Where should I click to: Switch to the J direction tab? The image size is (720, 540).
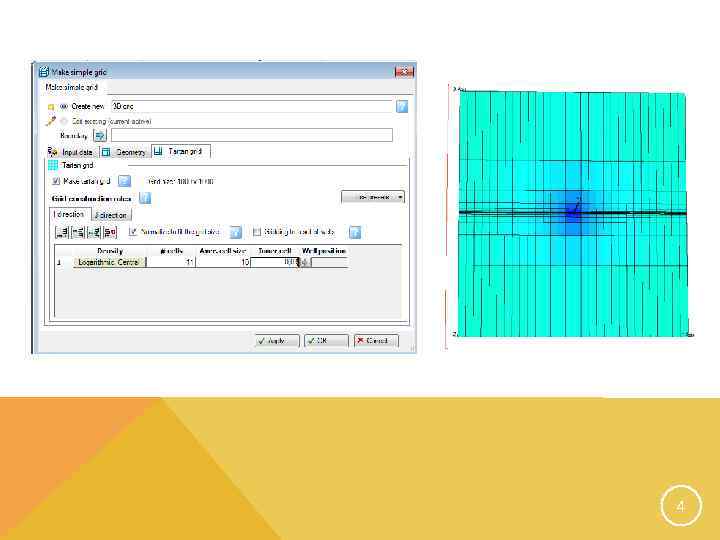(x=112, y=215)
